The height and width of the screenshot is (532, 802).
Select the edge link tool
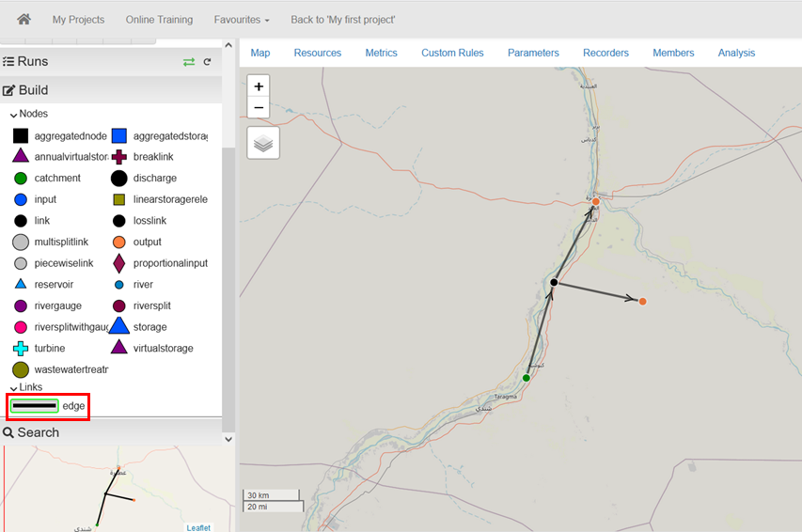coord(35,406)
